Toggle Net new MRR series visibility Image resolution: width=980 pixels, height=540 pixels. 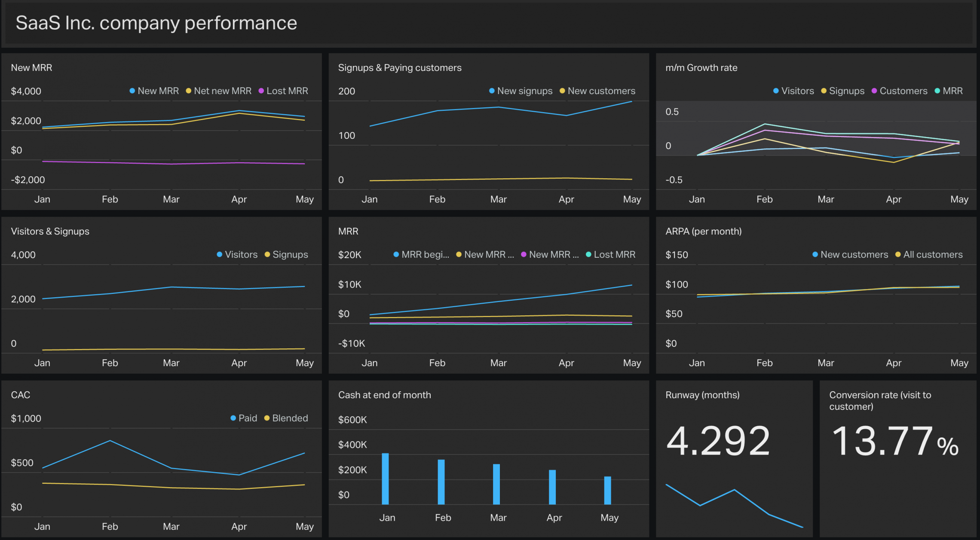(x=188, y=91)
